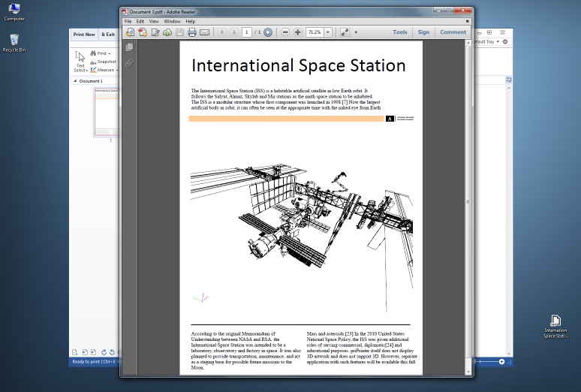Open the dropdown arrow beside read mode icon
Viewport: 581px width, 392px height.
(x=356, y=32)
